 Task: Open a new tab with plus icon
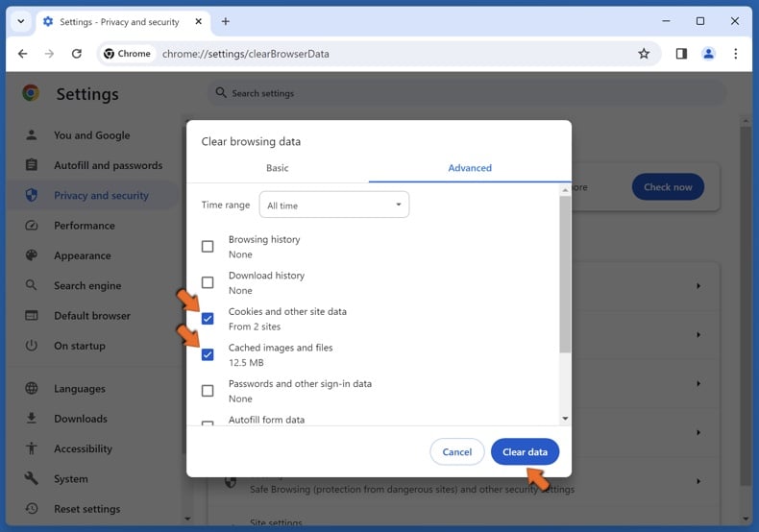point(226,21)
